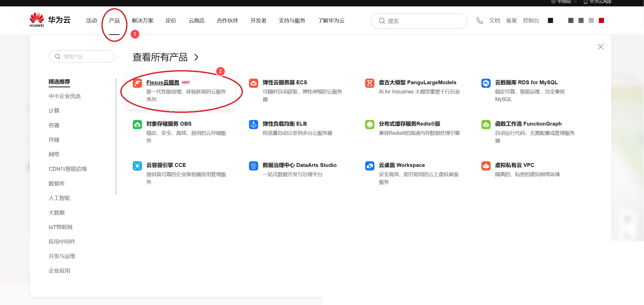This screenshot has width=644, height=305.
Task: Click the 函数工作流 FunctionGraph icon
Action: [x=486, y=125]
